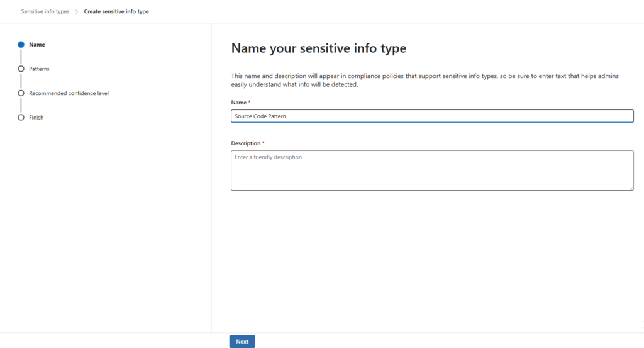Click the Name field label
Viewport: 644px width, 348px height.
coord(239,102)
